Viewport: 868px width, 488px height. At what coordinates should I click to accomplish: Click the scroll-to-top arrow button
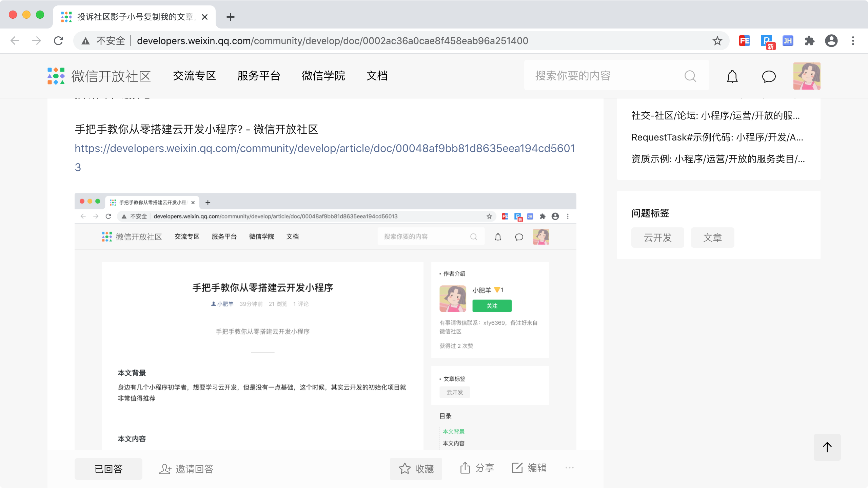827,447
